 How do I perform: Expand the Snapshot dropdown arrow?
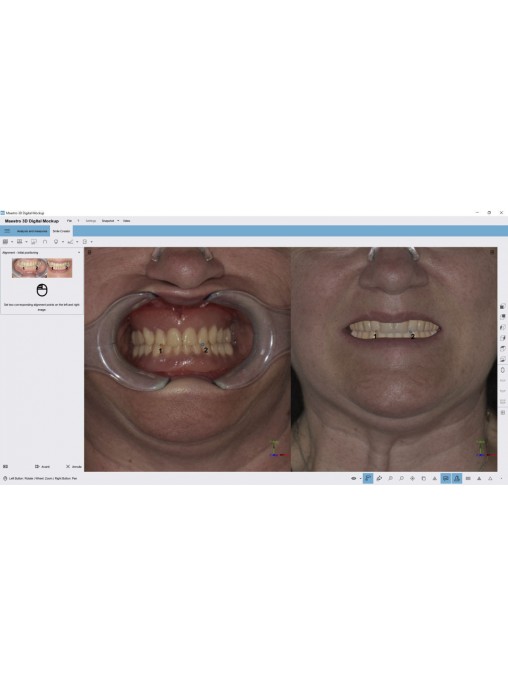point(118,221)
